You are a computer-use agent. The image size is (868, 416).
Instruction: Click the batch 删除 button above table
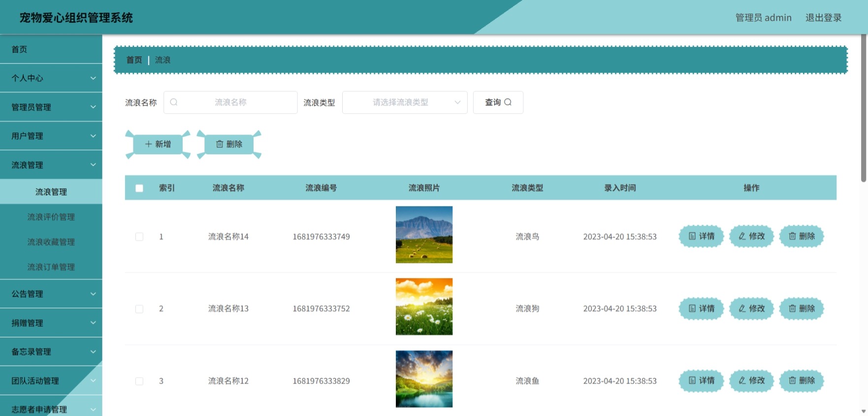point(229,144)
